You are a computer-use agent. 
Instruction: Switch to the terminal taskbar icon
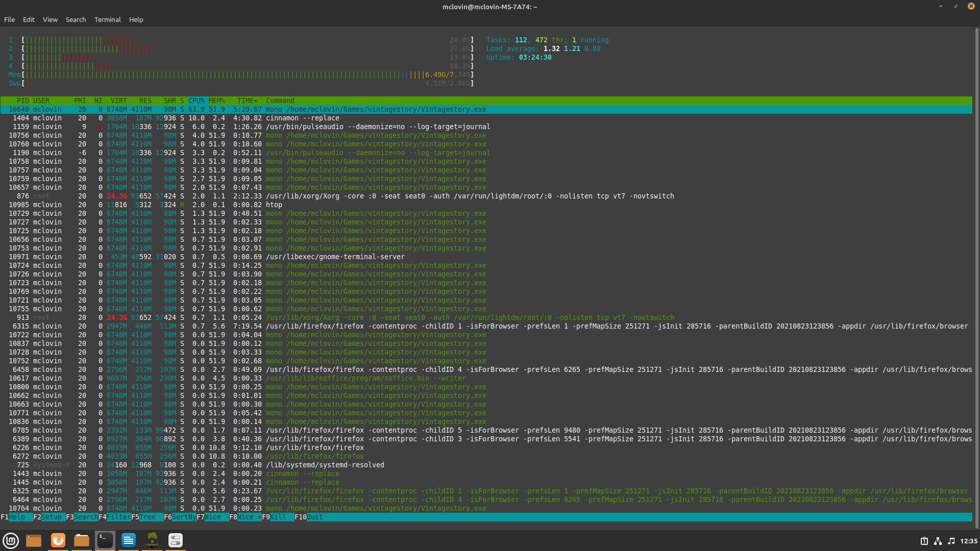[105, 540]
